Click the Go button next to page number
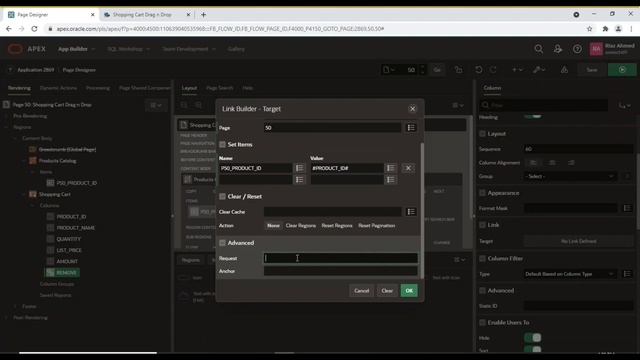 point(437,70)
